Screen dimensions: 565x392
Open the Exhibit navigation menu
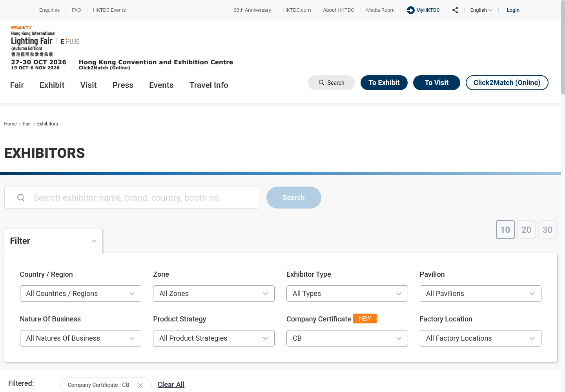52,85
